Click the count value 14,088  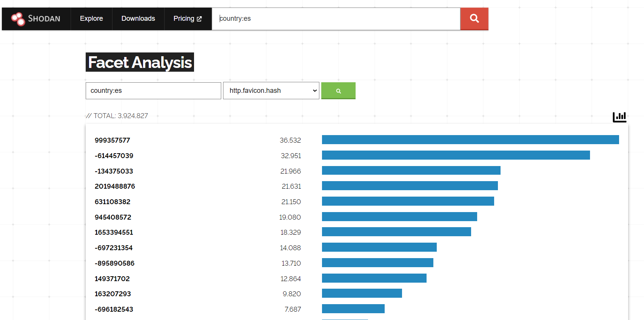290,248
